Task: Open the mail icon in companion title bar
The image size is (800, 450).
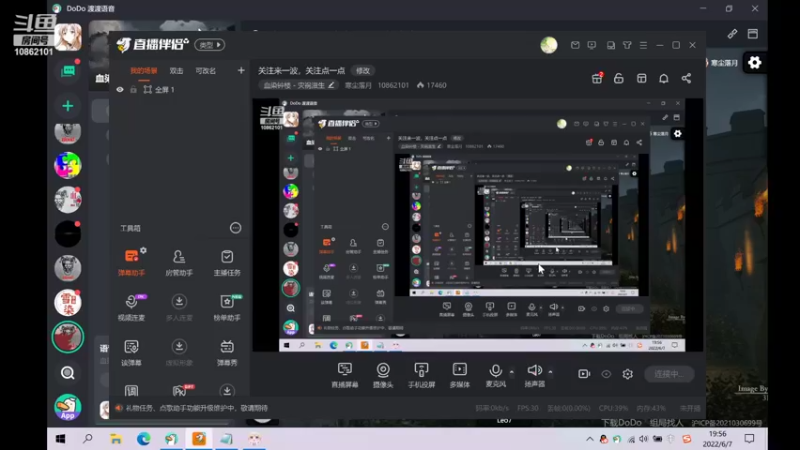Action: 575,45
